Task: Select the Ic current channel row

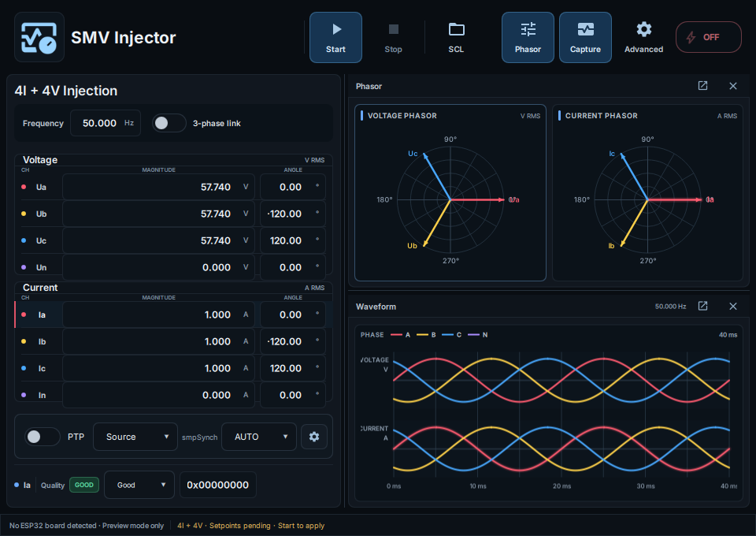Action: click(x=173, y=368)
